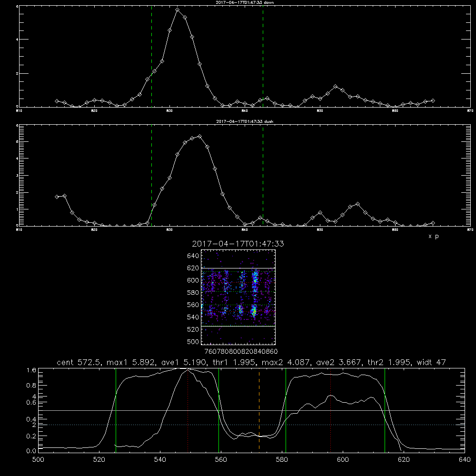Click the dawn plot title text
The height and width of the screenshot is (476, 476).
tap(245, 2)
